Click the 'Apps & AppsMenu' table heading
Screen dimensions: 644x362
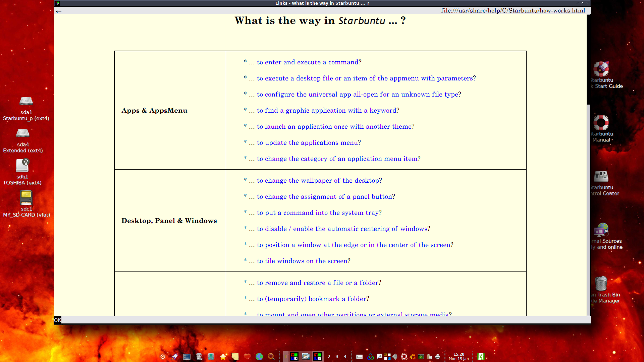pos(154,111)
